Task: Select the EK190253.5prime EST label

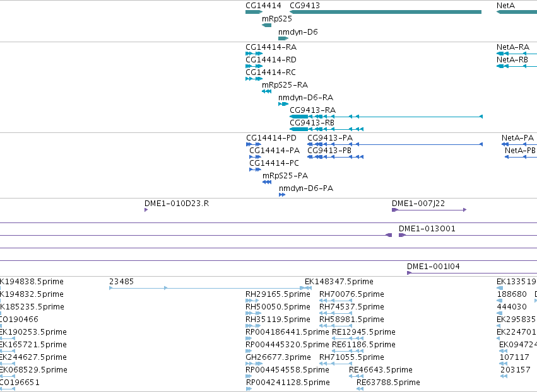Action: (x=33, y=332)
